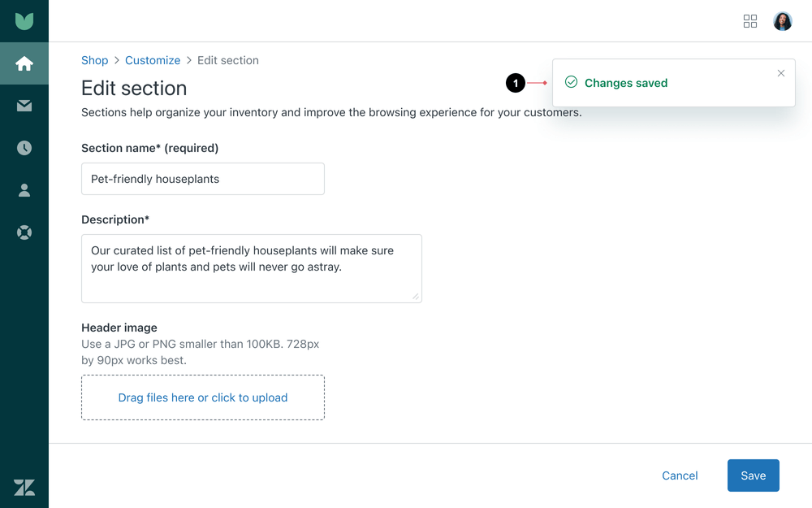812x508 pixels.
Task: Dismiss the Changes saved notification
Action: [x=780, y=72]
